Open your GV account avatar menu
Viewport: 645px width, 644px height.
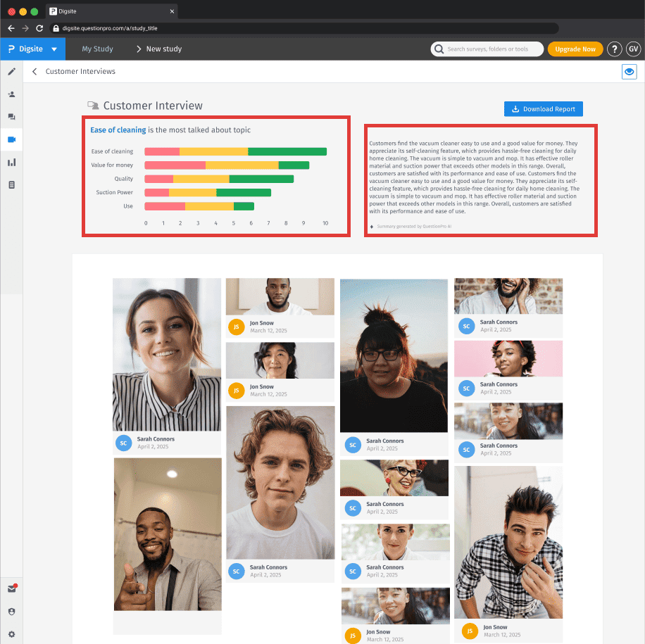(x=633, y=49)
